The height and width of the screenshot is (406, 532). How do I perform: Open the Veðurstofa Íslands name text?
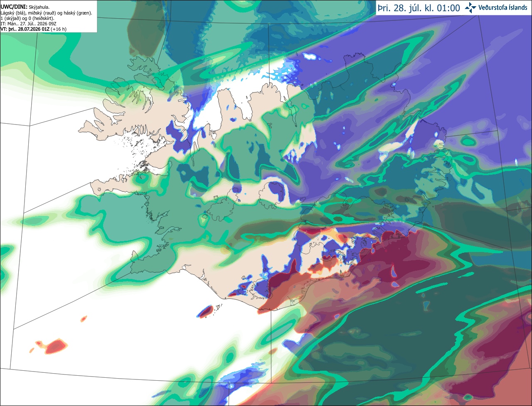[502, 7]
